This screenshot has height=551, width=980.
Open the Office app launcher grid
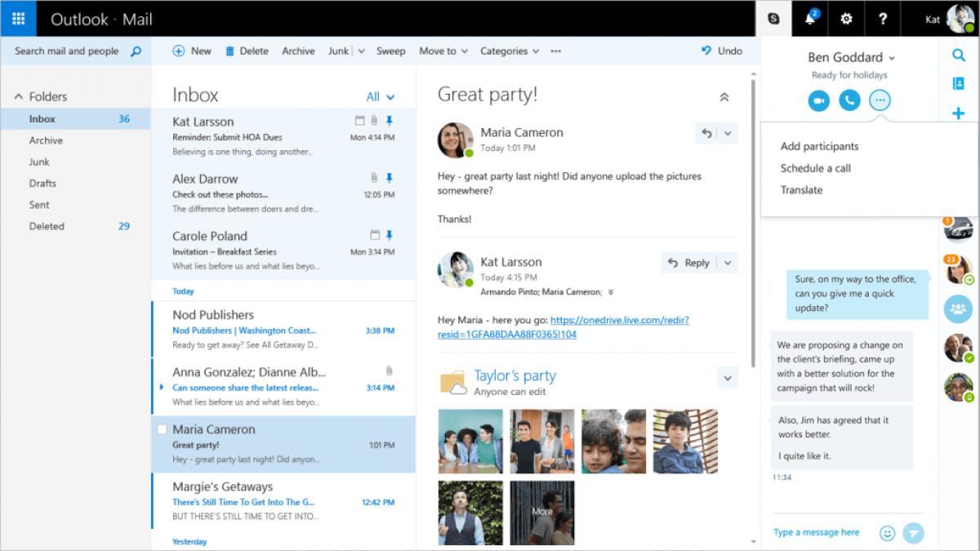pos(17,18)
